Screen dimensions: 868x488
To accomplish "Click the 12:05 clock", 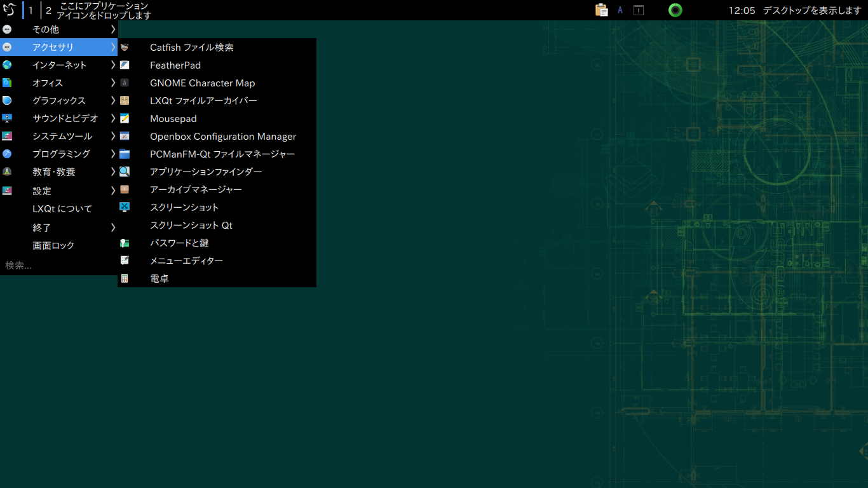I will point(742,10).
